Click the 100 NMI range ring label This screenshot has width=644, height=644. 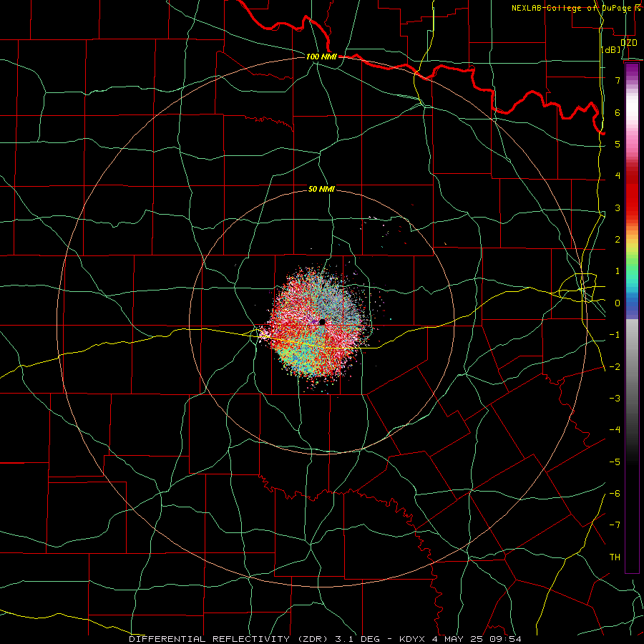point(321,57)
